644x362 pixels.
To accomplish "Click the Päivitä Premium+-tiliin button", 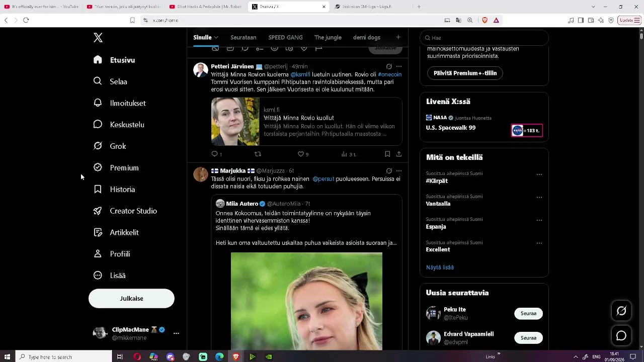I will [x=465, y=73].
